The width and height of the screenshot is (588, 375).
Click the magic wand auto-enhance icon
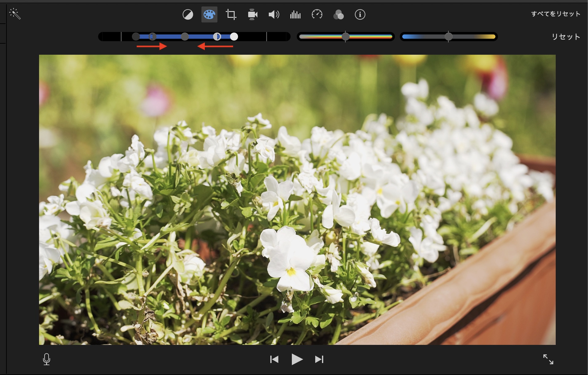click(x=15, y=14)
